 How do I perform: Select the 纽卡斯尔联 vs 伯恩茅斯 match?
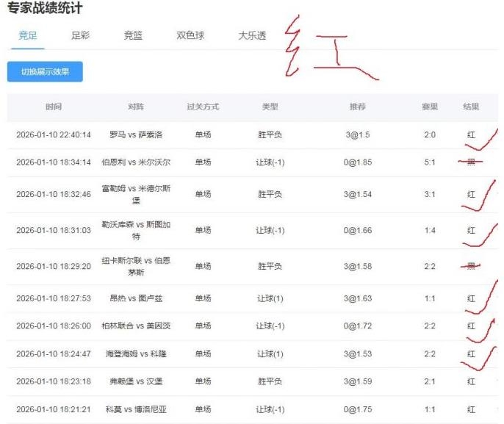pyautogui.click(x=135, y=266)
